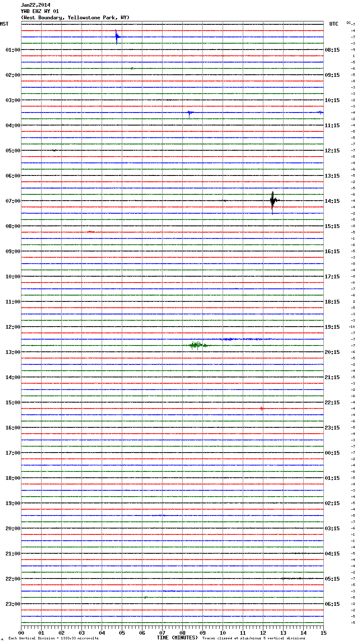The width and height of the screenshot is (357, 644).
Task: Click the 'TIME (MINUTES)' axis title
Action: click(177, 638)
